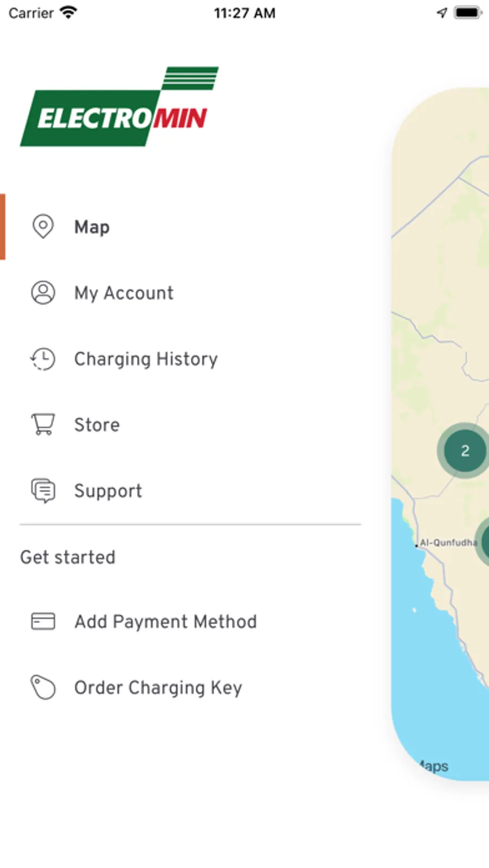Tap the Maps attribution label
489x868 pixels.
point(434,766)
